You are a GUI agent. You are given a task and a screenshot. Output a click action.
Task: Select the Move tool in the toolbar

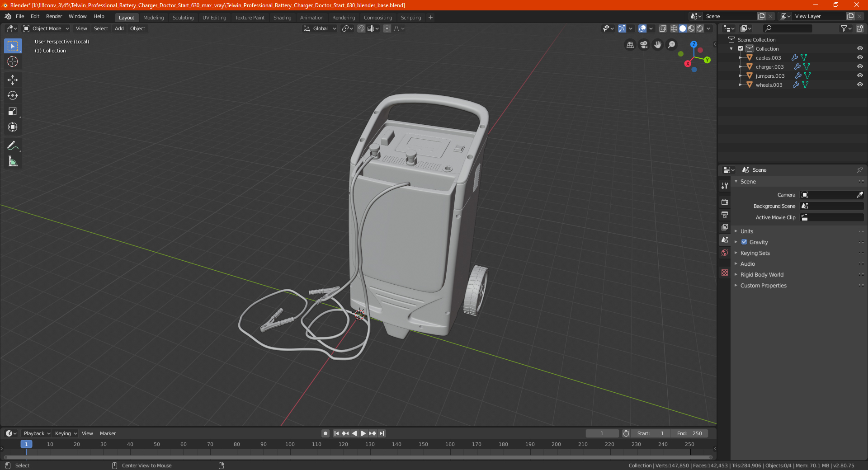pyautogui.click(x=13, y=80)
